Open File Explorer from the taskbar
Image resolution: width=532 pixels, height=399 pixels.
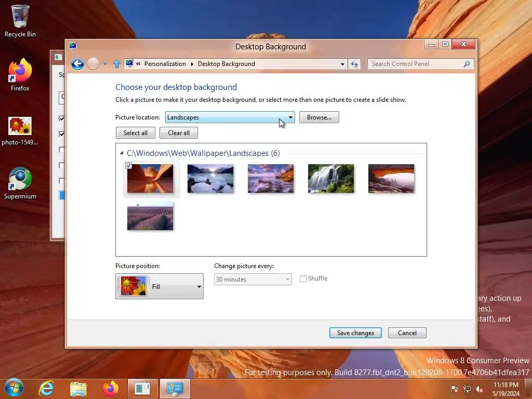[x=78, y=389]
